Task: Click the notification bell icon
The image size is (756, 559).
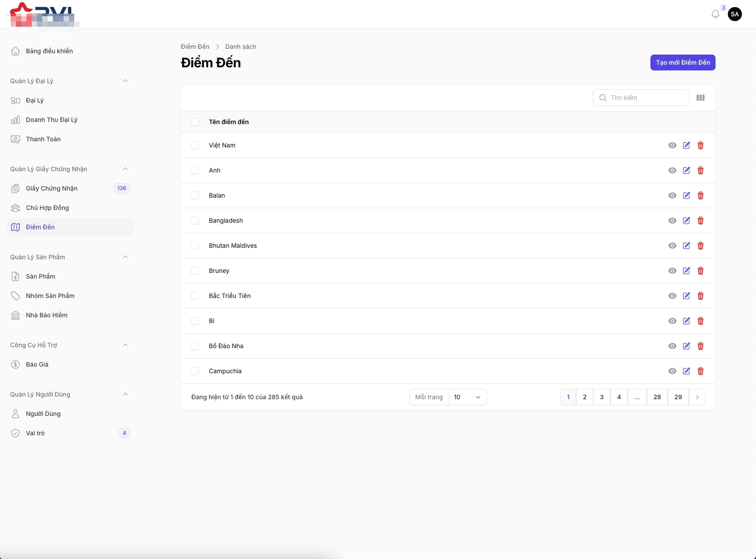Action: point(715,14)
